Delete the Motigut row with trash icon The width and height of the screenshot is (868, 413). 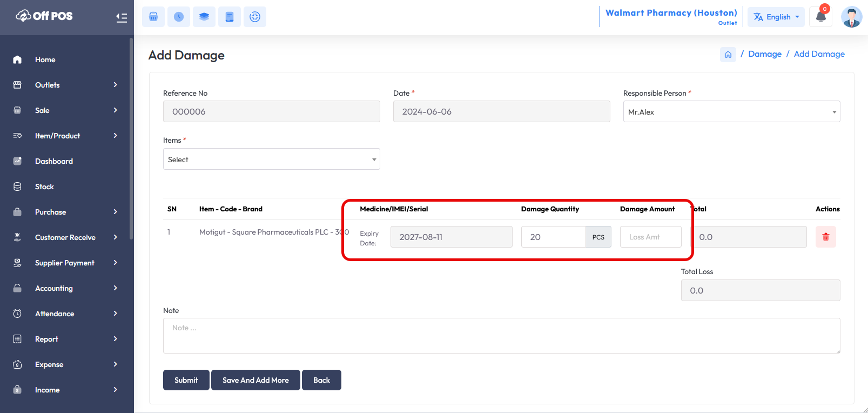click(x=825, y=237)
